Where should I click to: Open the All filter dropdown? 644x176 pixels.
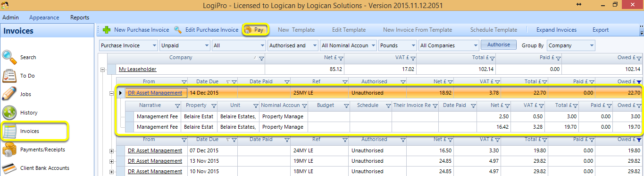coord(239,45)
